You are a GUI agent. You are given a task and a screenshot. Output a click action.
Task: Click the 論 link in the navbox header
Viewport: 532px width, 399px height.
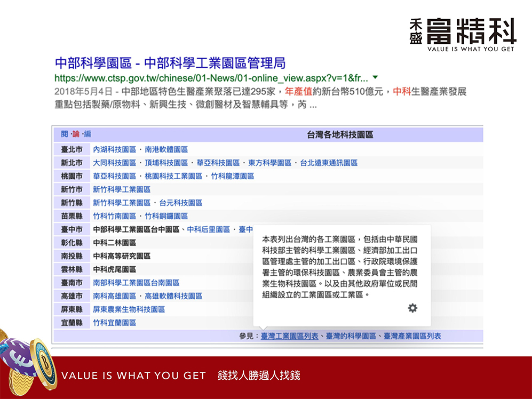(x=76, y=134)
